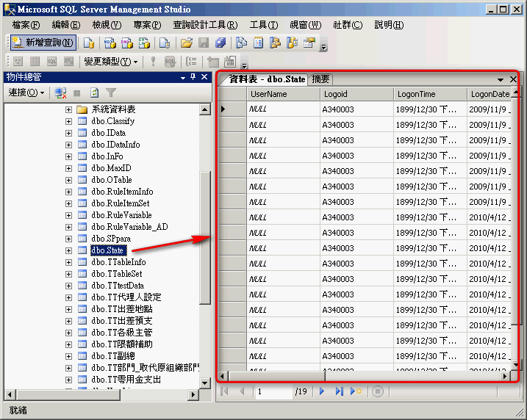Show the SQL pane icon

tap(51, 62)
